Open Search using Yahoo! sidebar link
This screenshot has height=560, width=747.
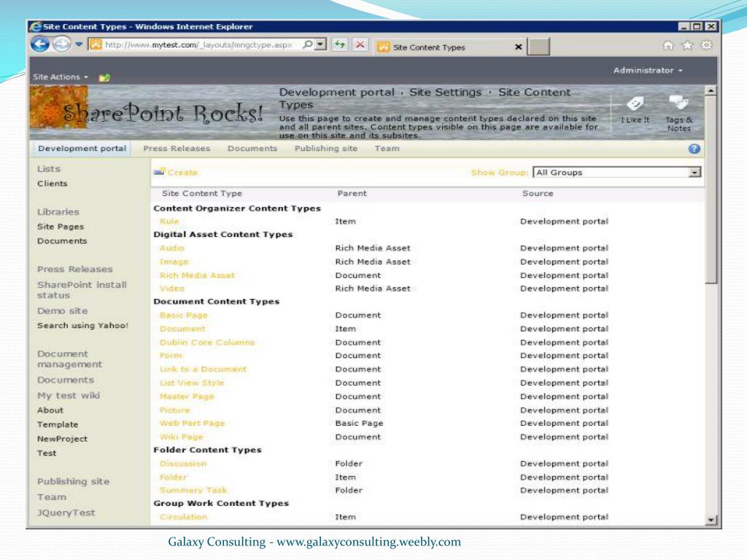click(x=83, y=326)
